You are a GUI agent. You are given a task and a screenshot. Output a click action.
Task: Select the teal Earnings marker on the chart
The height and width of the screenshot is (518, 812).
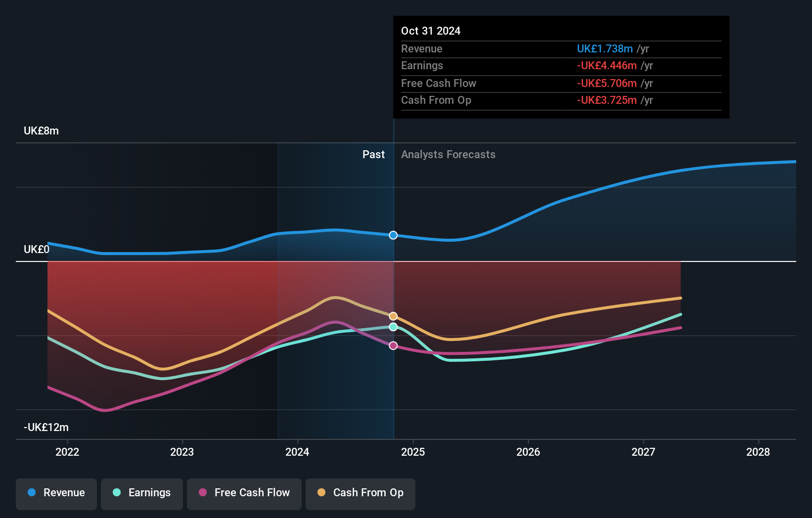393,327
